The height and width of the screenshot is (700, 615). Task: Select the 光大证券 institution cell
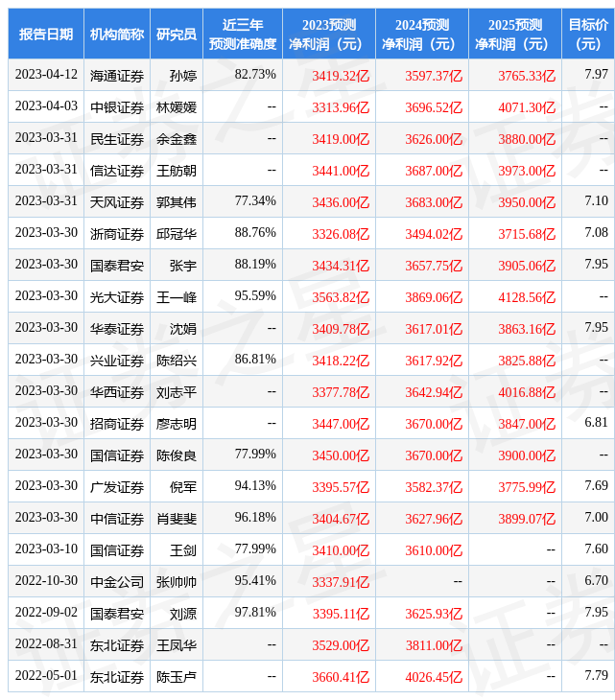tap(117, 297)
